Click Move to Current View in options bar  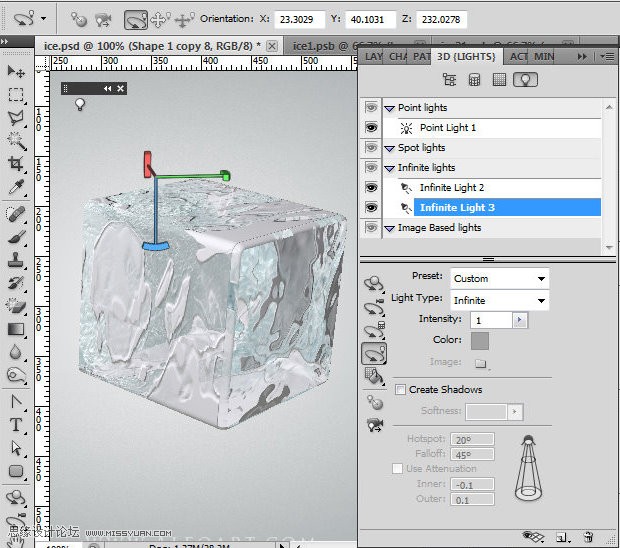tap(103, 19)
